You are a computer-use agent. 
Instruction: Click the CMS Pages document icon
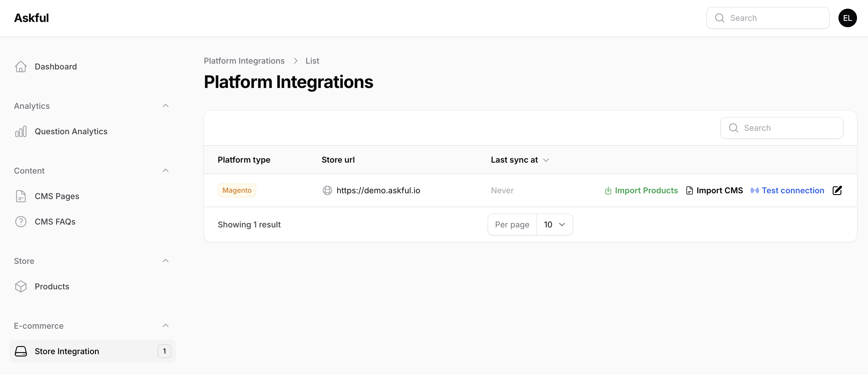tap(21, 196)
